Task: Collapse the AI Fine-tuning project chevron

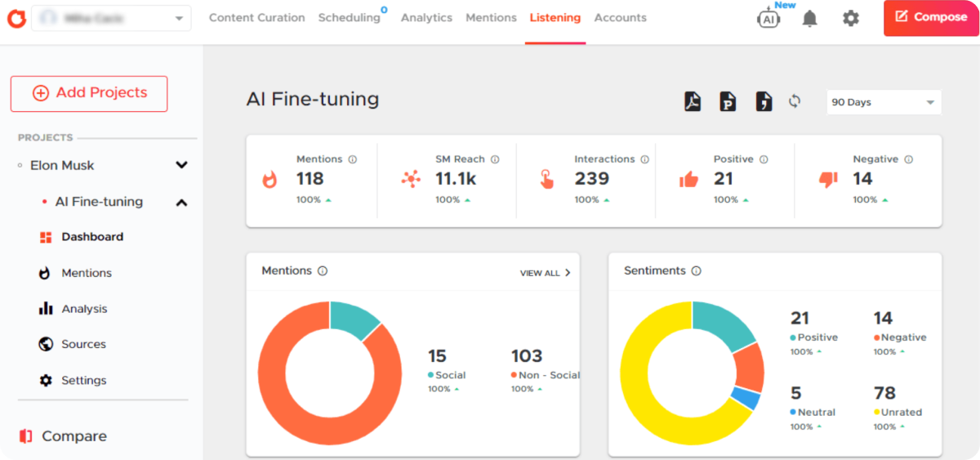Action: (x=181, y=202)
